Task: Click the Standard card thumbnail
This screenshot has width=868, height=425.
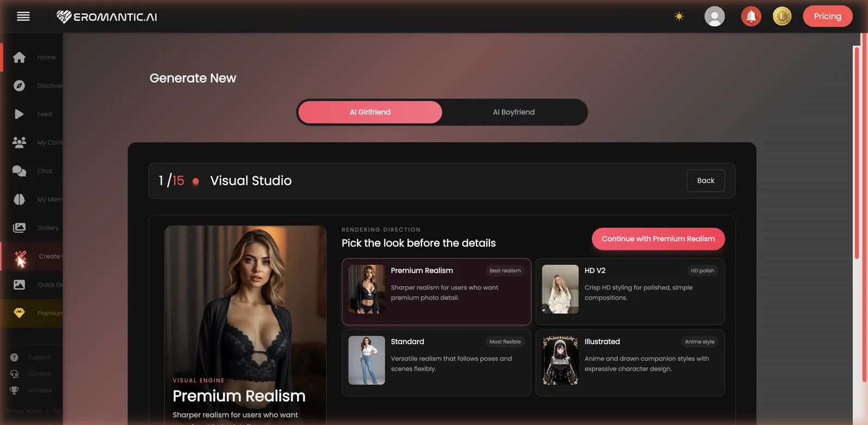Action: 367,360
